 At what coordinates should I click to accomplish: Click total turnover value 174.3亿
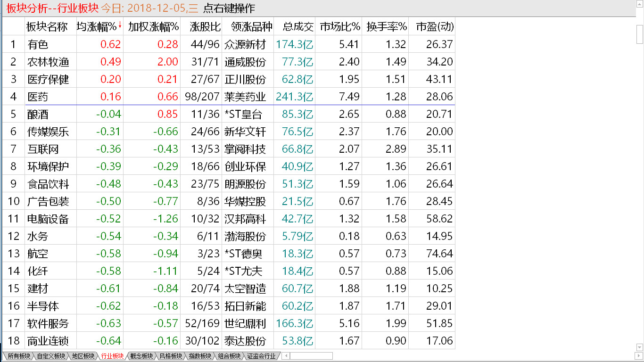click(295, 44)
